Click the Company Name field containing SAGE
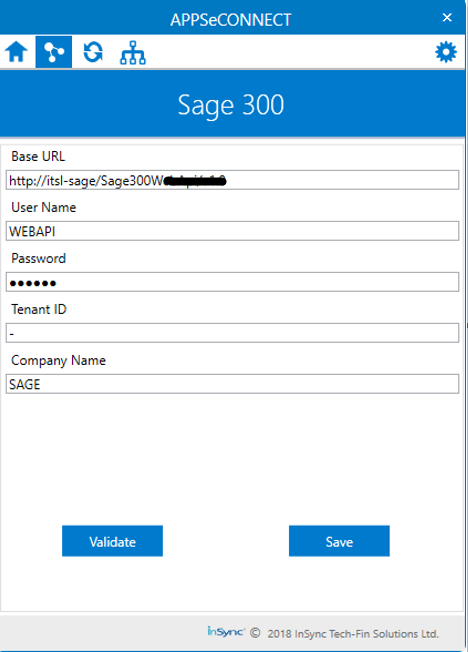Image resolution: width=468 pixels, height=652 pixels. [x=233, y=384]
